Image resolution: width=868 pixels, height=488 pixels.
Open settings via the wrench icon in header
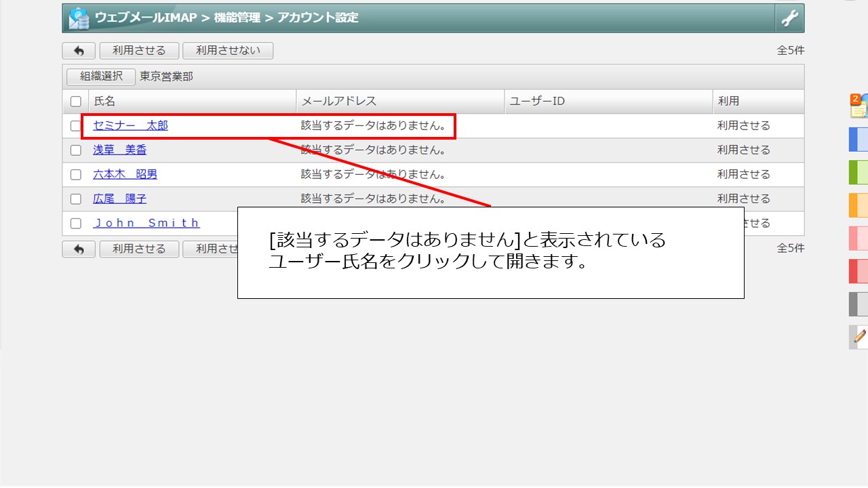point(789,17)
